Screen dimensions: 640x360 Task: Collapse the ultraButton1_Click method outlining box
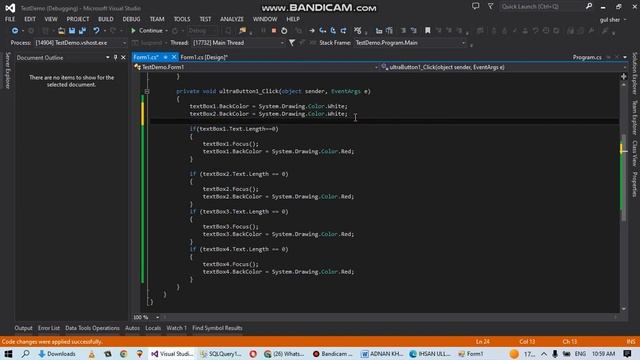[147, 91]
